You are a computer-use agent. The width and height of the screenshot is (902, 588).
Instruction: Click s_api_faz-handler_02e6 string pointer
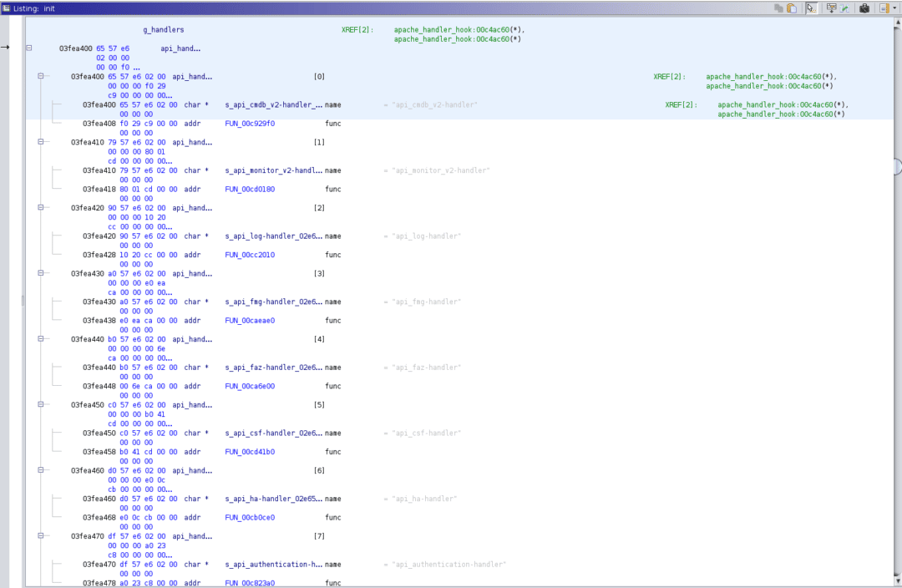pyautogui.click(x=273, y=367)
